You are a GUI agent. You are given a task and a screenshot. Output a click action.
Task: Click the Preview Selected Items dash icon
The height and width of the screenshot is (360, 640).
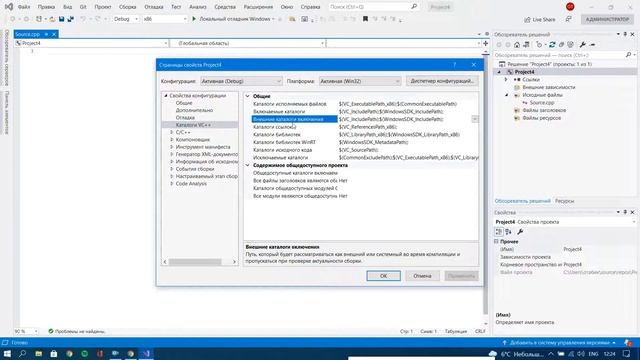592,45
